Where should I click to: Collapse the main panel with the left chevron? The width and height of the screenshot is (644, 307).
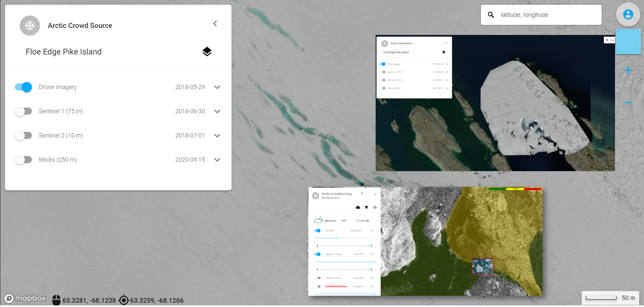215,23
